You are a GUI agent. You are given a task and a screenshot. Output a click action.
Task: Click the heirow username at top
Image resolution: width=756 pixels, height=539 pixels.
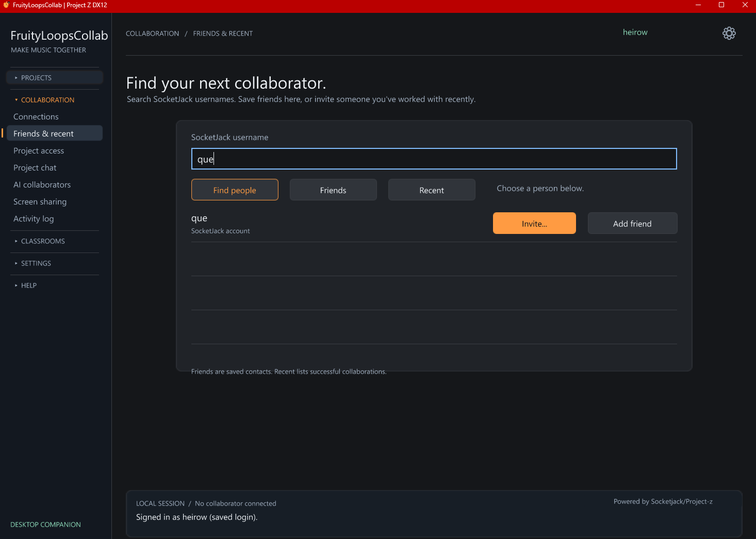(x=635, y=32)
